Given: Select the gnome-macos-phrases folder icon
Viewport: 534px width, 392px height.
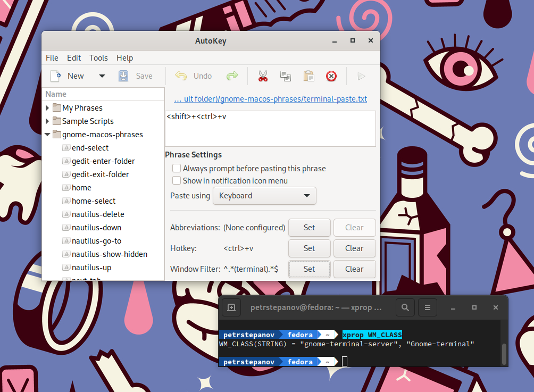Looking at the screenshot, I should point(57,135).
